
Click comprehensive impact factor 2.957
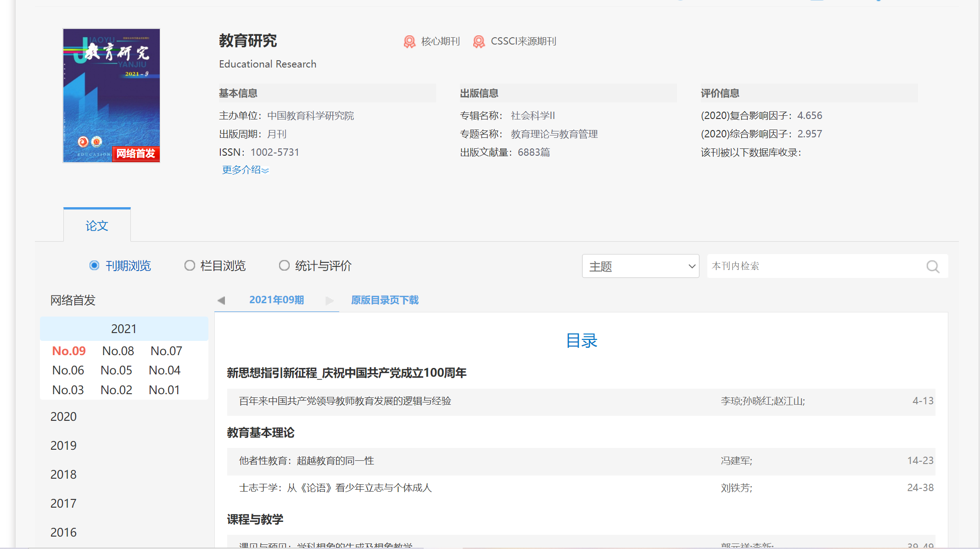click(810, 134)
